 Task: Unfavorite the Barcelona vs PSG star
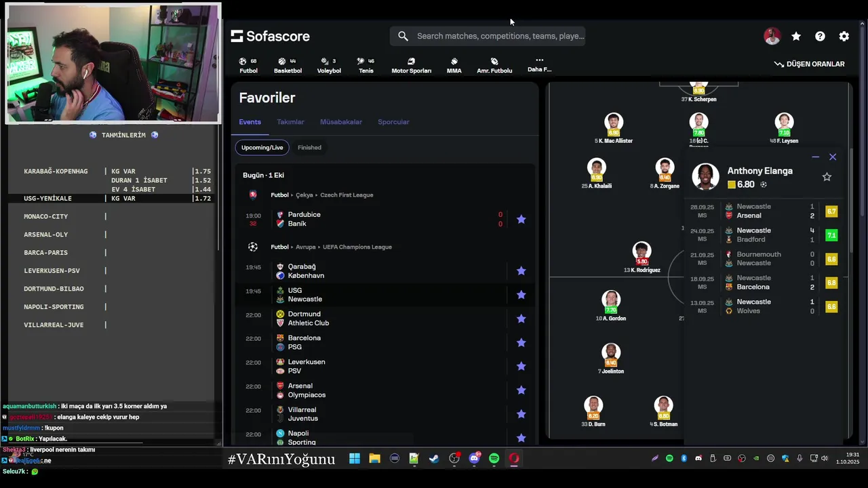[521, 342]
